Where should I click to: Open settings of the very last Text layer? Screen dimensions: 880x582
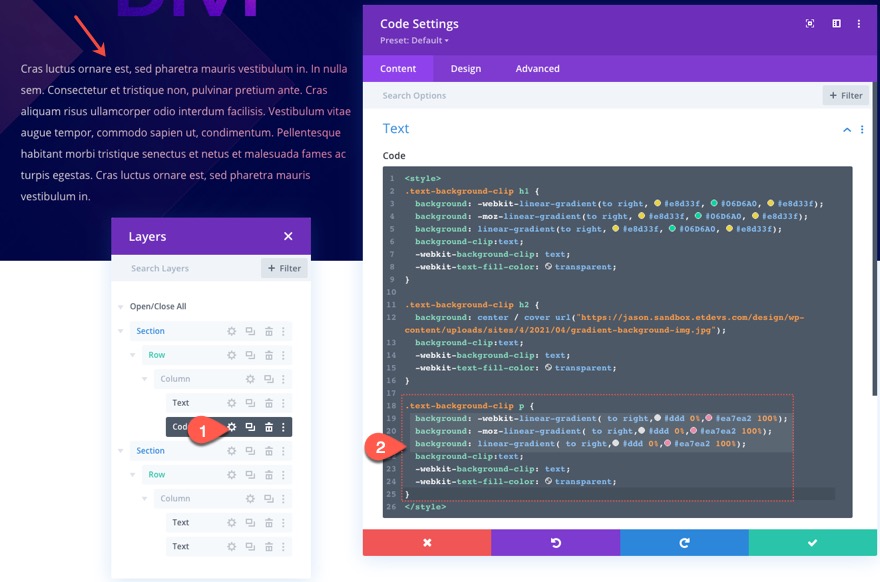pos(231,547)
